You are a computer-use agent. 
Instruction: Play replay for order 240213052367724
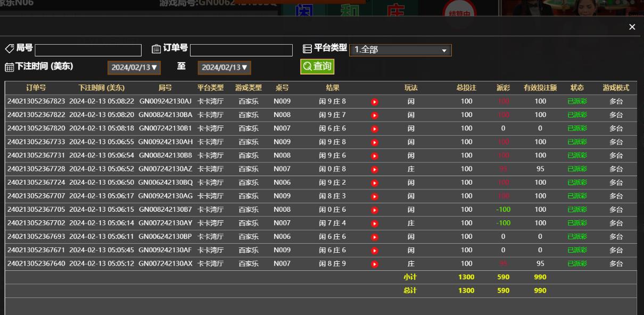click(375, 183)
